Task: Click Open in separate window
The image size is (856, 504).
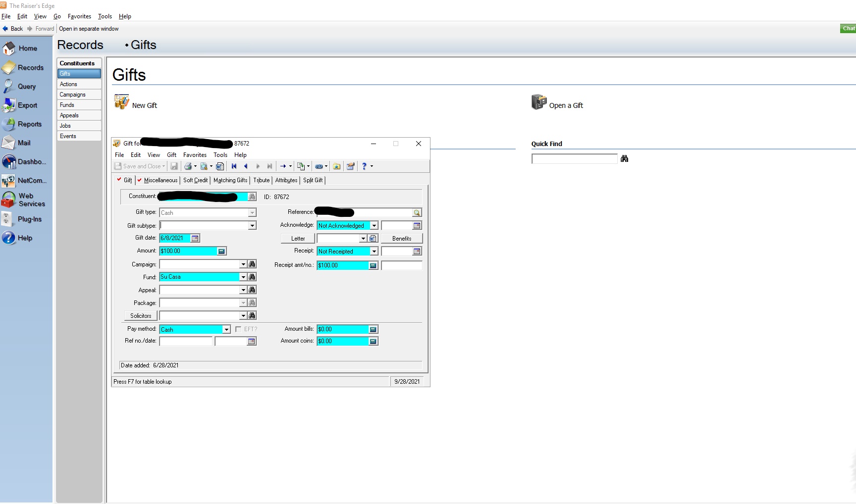Action: tap(89, 29)
